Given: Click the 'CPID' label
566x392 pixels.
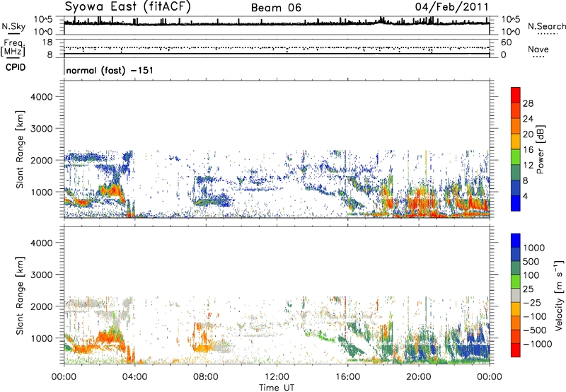Looking at the screenshot, I should 16,67.
